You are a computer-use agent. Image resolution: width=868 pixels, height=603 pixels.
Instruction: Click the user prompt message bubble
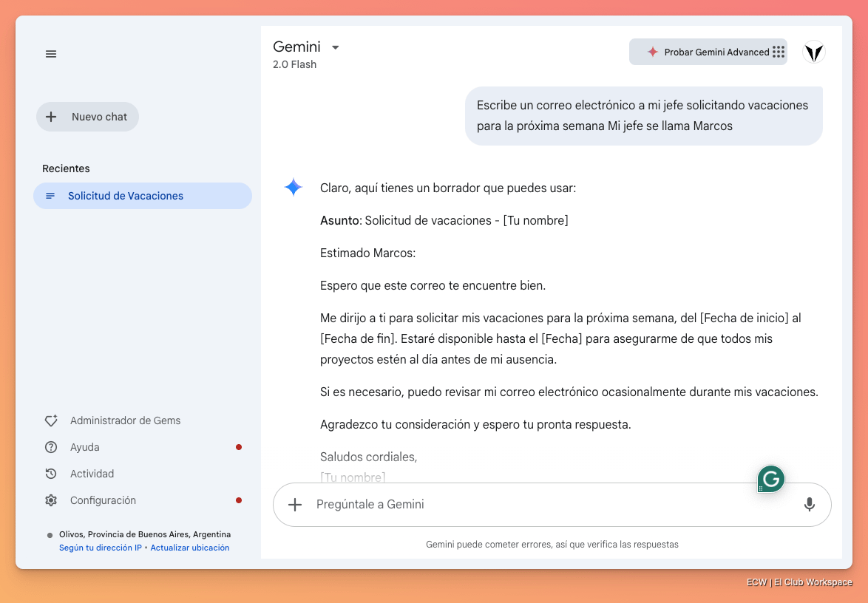click(x=644, y=115)
